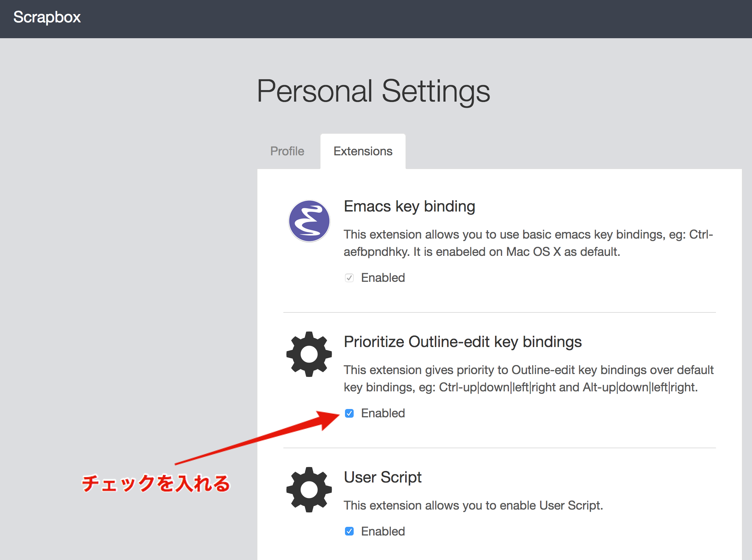752x560 pixels.
Task: Click the Personal Settings page title
Action: (x=373, y=91)
